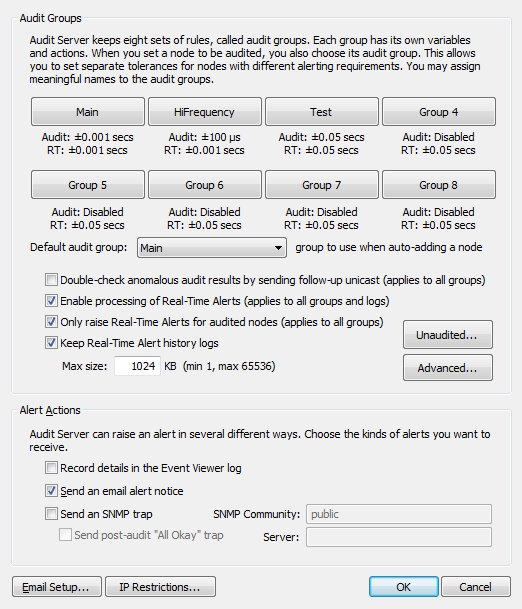Configure audit Group 4
The height and width of the screenshot is (609, 522).
tap(439, 112)
